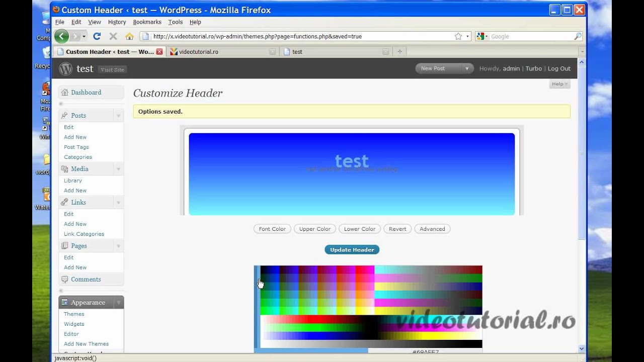Viewport: 644px width, 362px height.
Task: Open the Tools menu
Action: point(176,22)
